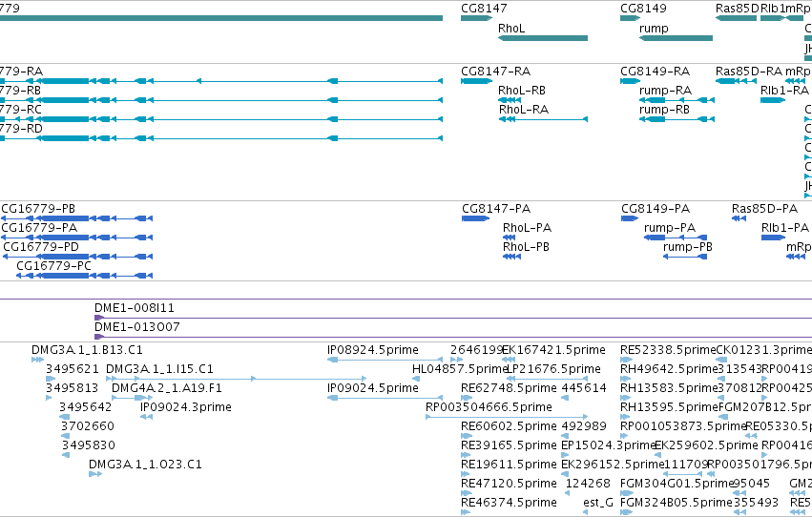Click BAC clone DME1-013O07
This screenshot has height=517, width=812.
point(137,327)
